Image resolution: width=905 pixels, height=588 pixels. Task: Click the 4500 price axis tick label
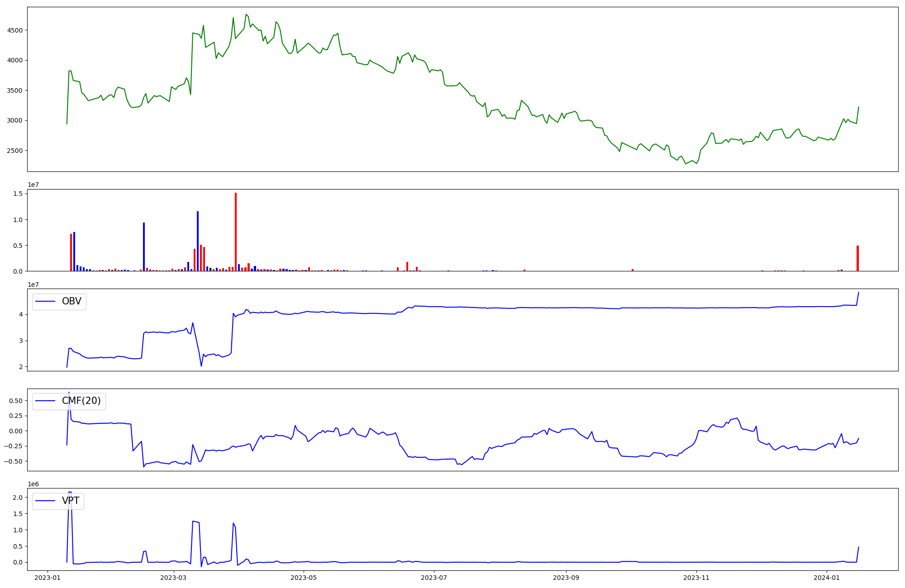coord(15,30)
